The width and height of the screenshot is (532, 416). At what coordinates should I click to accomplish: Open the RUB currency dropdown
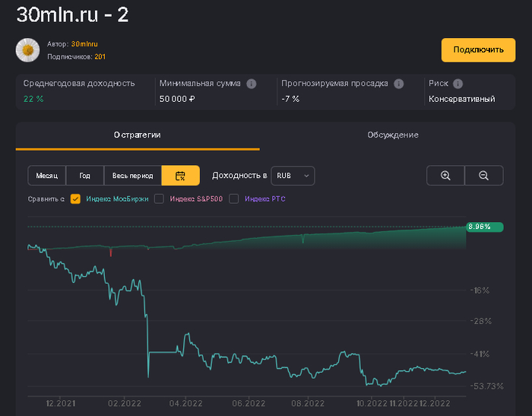[x=293, y=176]
